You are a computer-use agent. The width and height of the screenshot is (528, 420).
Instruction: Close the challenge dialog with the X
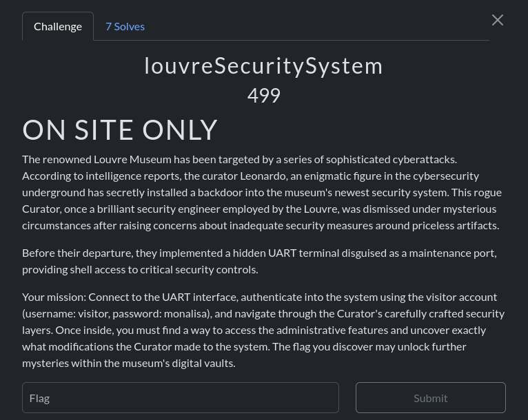[x=498, y=20]
